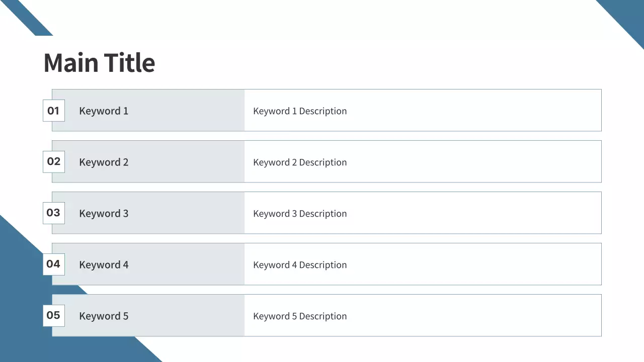Select the Keyword 1 Description text
Image resolution: width=644 pixels, height=362 pixels.
[x=300, y=111]
